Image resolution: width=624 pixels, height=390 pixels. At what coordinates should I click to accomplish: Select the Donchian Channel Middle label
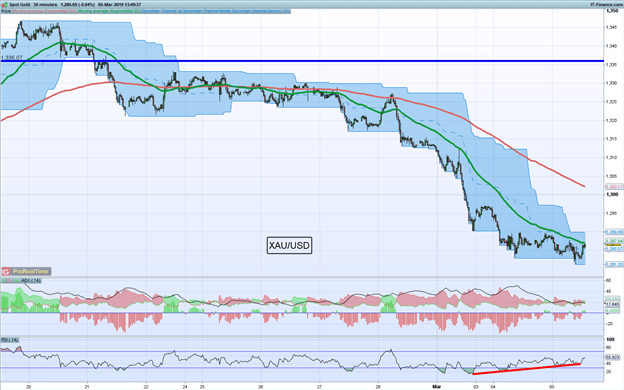(x=208, y=11)
